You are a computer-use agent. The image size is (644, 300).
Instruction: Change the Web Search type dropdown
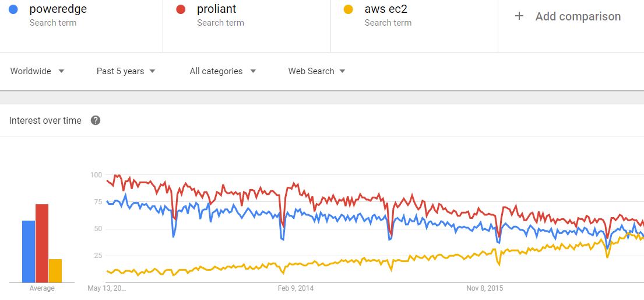pos(316,71)
